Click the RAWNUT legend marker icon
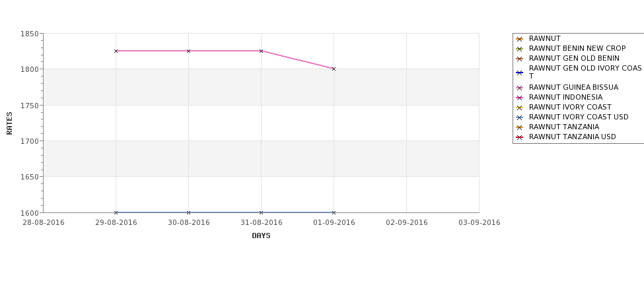This screenshot has width=644, height=283. tap(520, 39)
